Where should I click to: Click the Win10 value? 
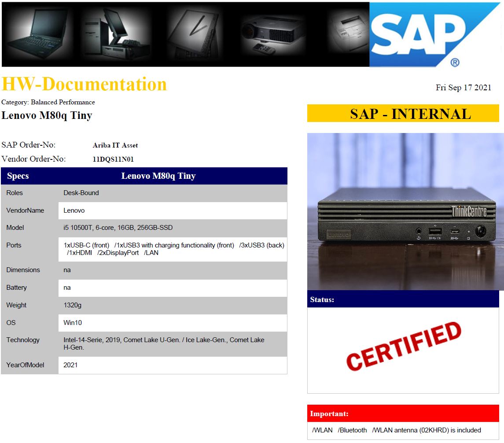[73, 323]
